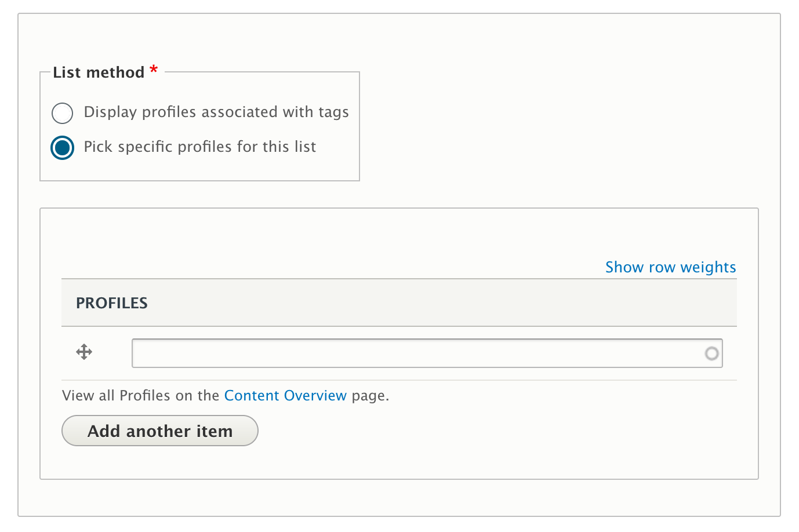Select the Display profiles associated with tags radio
799x532 pixels.
(x=62, y=113)
